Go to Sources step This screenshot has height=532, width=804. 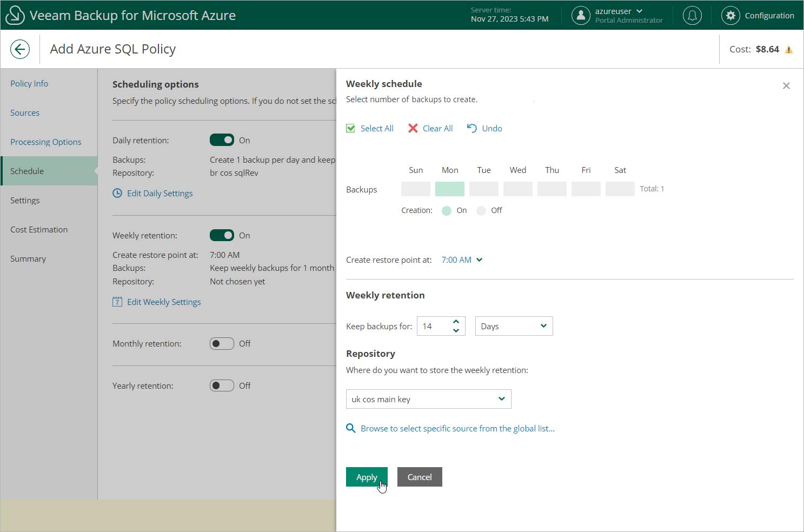click(x=25, y=112)
